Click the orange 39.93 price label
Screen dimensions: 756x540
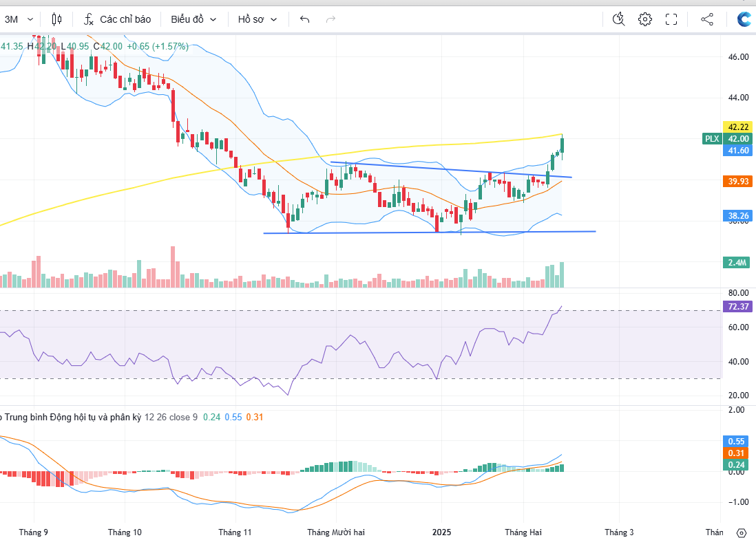[737, 181]
